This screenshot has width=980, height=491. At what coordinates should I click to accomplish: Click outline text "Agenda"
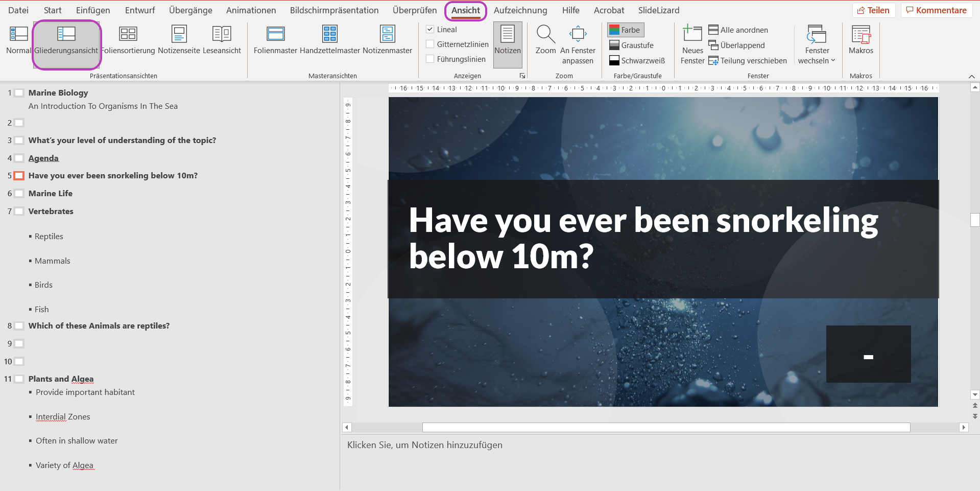43,158
